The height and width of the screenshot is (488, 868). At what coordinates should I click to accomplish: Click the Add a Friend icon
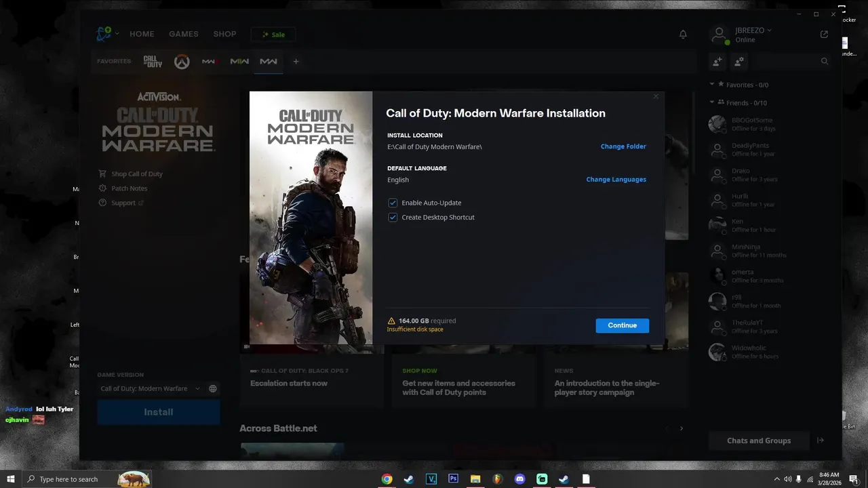pyautogui.click(x=717, y=61)
